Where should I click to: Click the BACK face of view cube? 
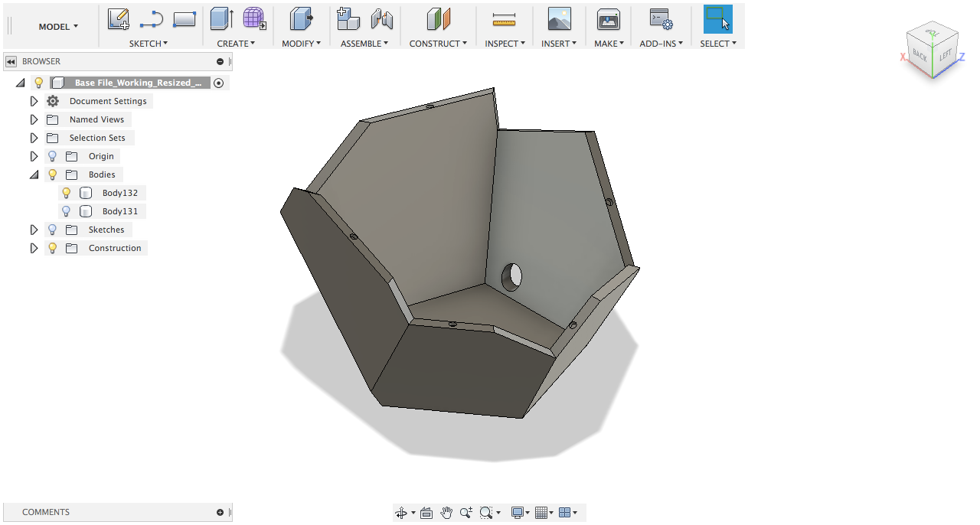[920, 56]
